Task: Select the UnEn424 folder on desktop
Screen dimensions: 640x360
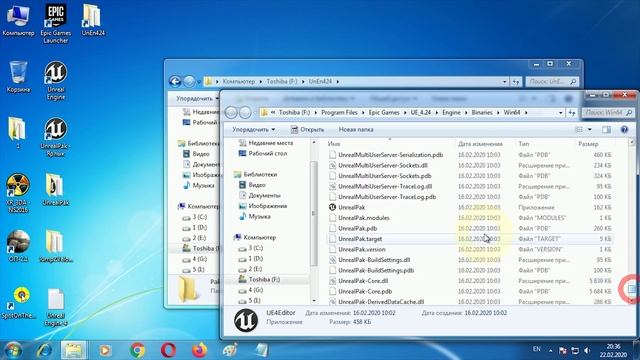Action: (x=93, y=20)
